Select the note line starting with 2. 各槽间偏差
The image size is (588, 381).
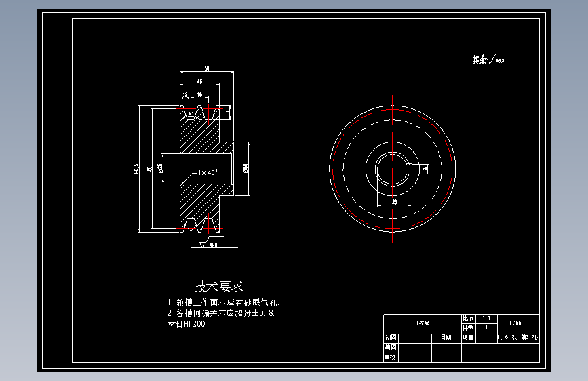(x=221, y=313)
